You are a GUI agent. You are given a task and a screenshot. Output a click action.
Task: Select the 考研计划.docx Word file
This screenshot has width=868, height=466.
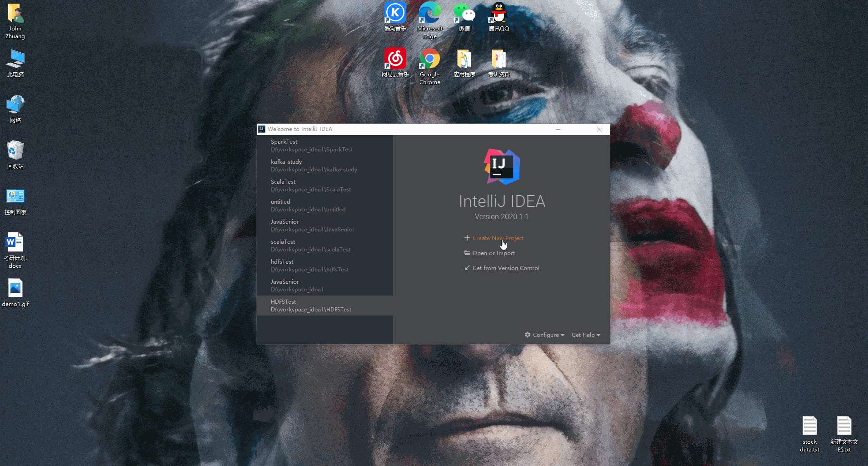[15, 250]
